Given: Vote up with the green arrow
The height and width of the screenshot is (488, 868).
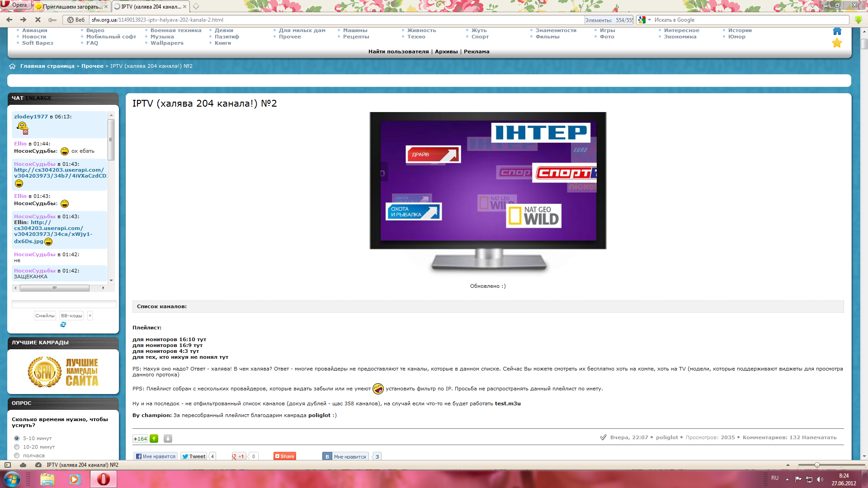Looking at the screenshot, I should click(154, 438).
